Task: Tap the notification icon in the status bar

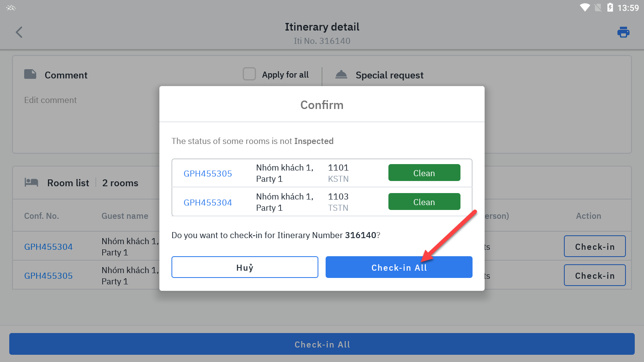Action: click(11, 8)
